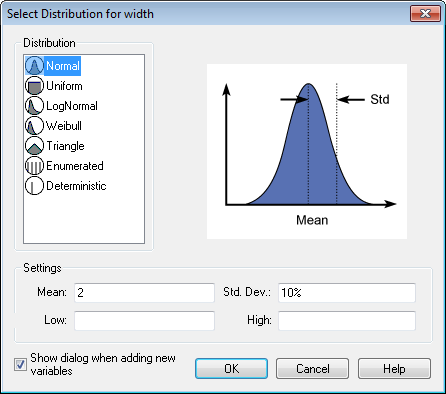
Task: Click the Uniform list label
Action: (x=64, y=86)
